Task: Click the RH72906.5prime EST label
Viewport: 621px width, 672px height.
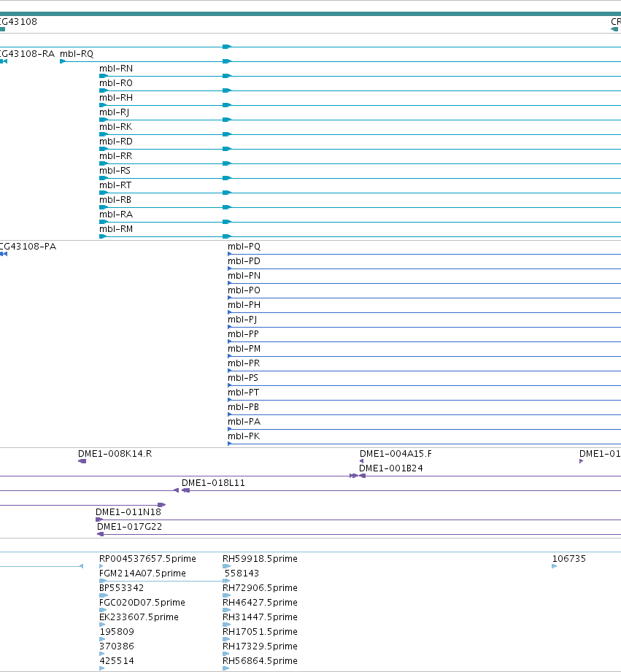Action: click(260, 588)
